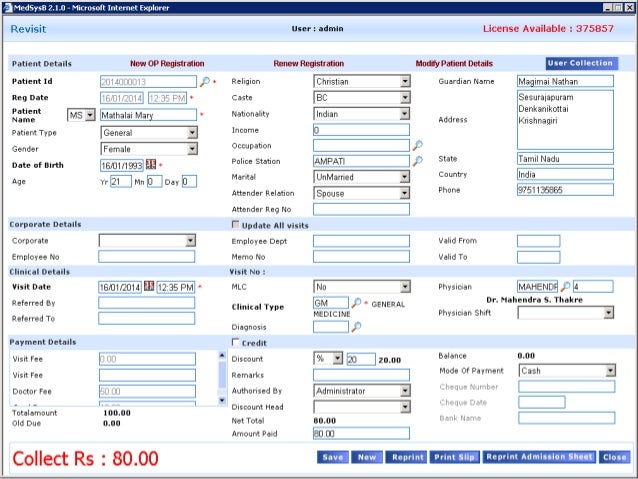Click the Valid From date field
The height and width of the screenshot is (479, 638).
click(539, 241)
